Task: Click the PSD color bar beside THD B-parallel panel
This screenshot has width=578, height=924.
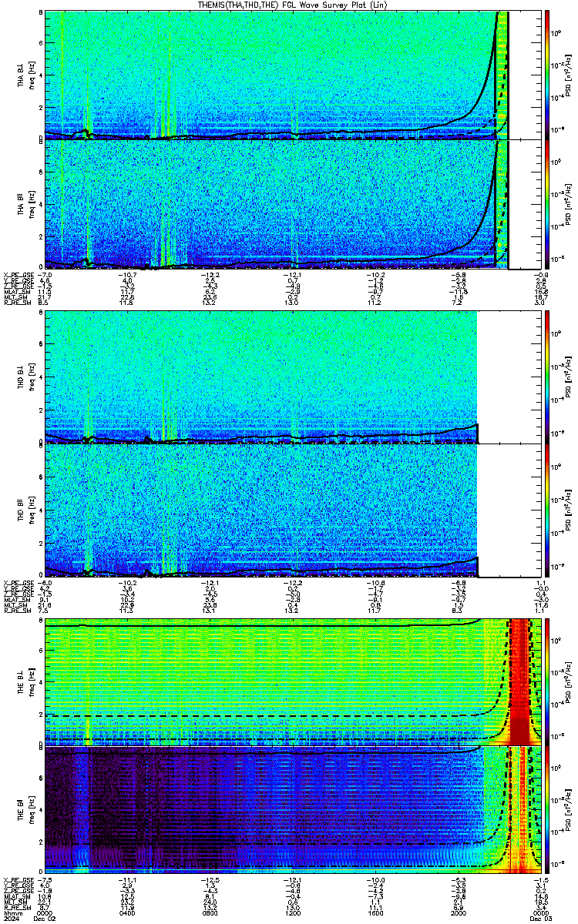Action: (547, 511)
